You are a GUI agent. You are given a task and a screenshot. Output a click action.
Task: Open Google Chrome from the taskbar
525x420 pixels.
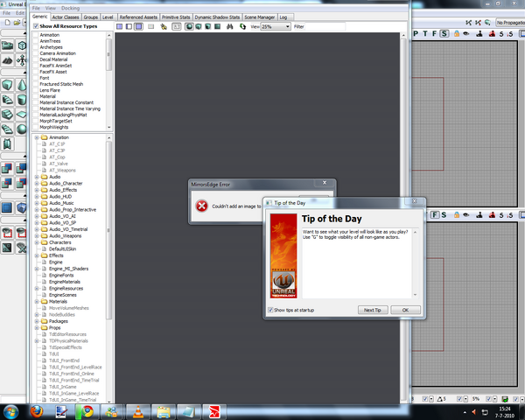pos(88,411)
